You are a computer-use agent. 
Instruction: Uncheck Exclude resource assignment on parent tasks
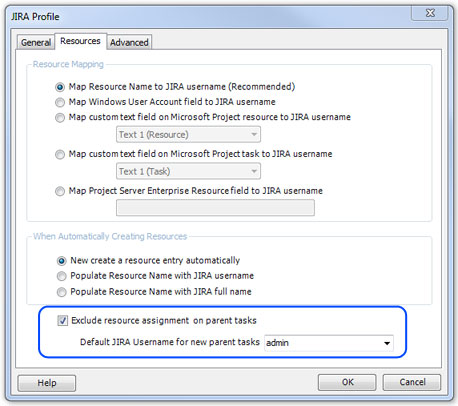(62, 321)
